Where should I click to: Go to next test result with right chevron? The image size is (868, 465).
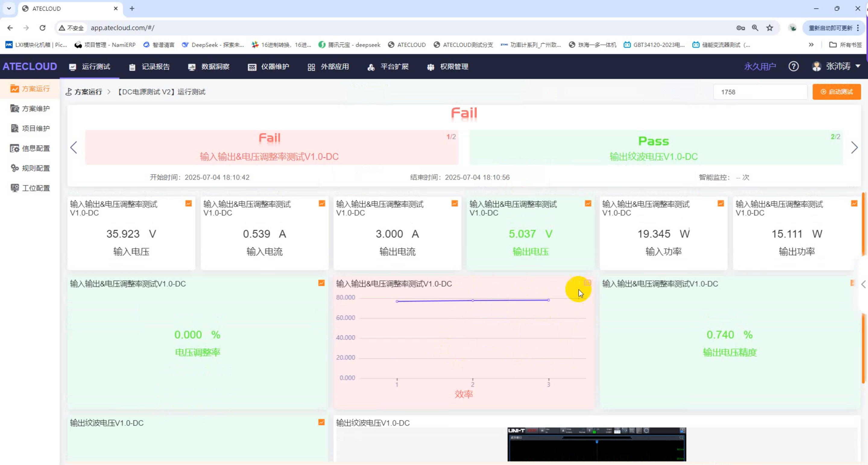click(854, 147)
